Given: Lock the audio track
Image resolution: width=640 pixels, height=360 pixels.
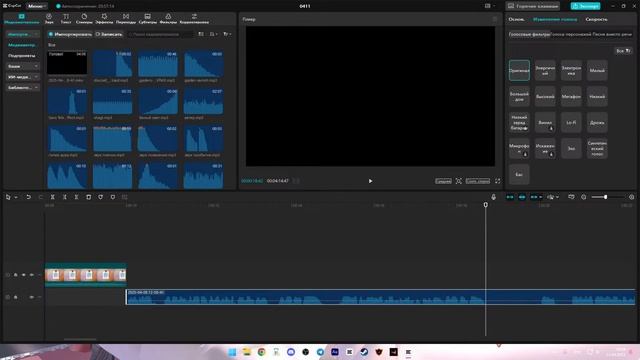Looking at the screenshot, I should click(16, 297).
